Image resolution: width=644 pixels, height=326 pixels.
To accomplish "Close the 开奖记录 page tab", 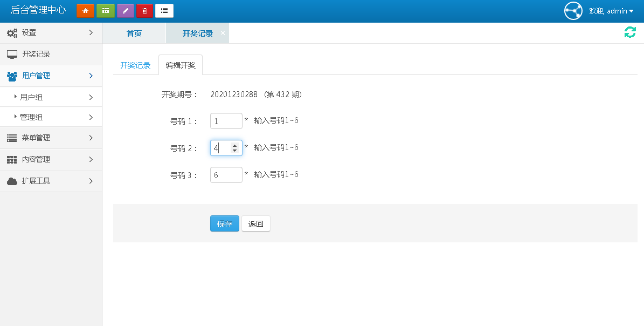I will 223,33.
